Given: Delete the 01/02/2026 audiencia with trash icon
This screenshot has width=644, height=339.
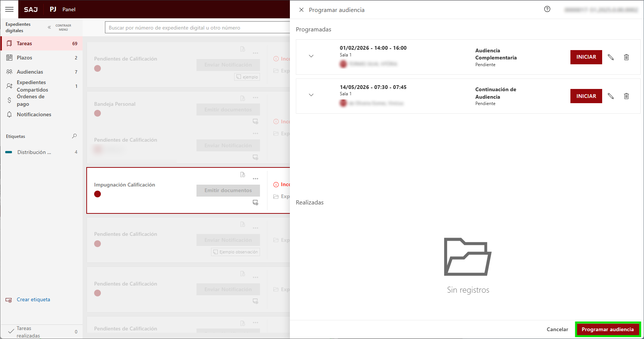Looking at the screenshot, I should coord(626,57).
